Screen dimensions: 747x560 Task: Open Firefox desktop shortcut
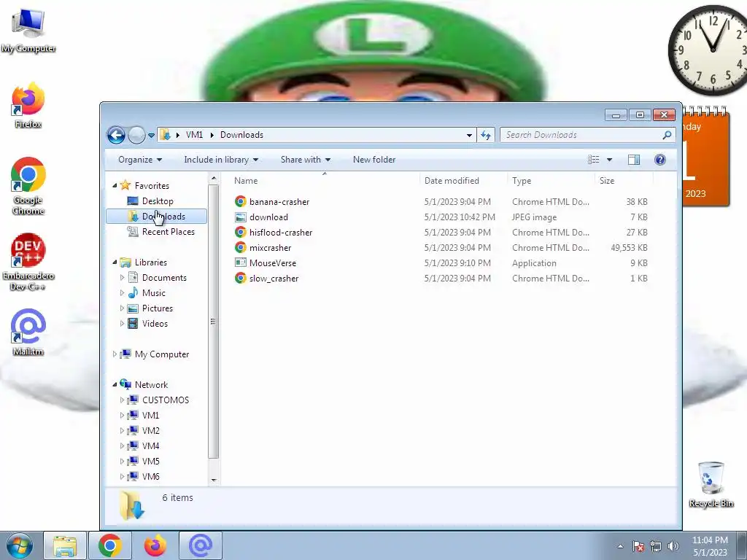(28, 106)
